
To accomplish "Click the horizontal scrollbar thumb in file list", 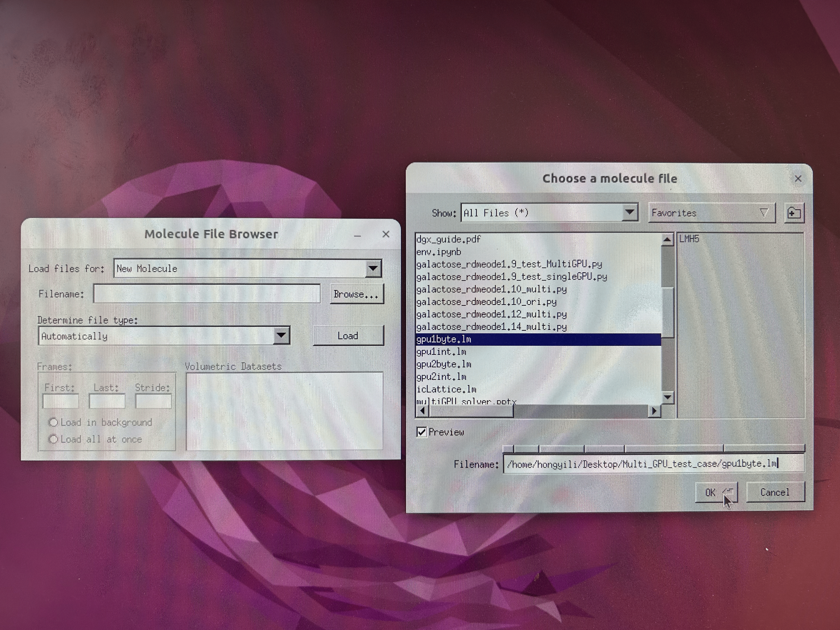I will click(x=471, y=411).
